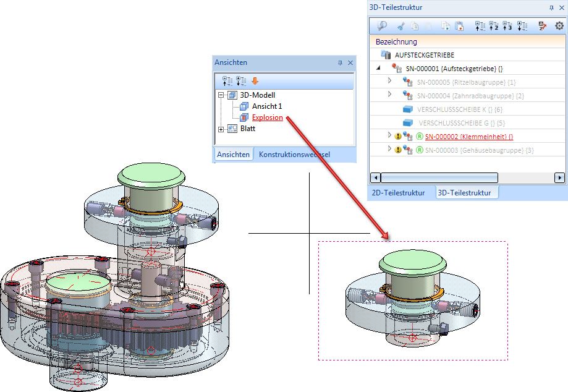Click the expand to level 2 icon
Viewport: 568px width, 392px height.
494,26
